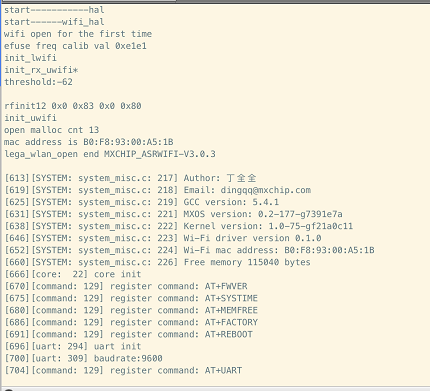Click the efuse calib value 0xe1e1
Image resolution: width=430 pixels, height=391 pixels.
pyautogui.click(x=131, y=46)
